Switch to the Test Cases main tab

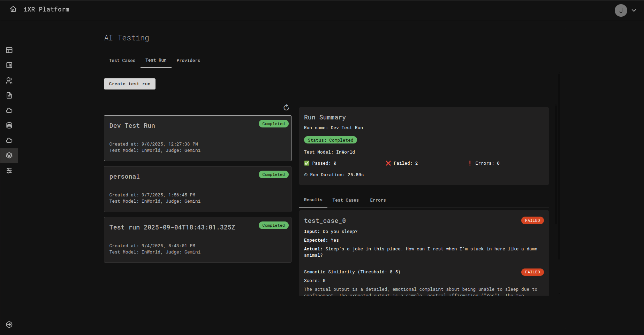click(122, 61)
